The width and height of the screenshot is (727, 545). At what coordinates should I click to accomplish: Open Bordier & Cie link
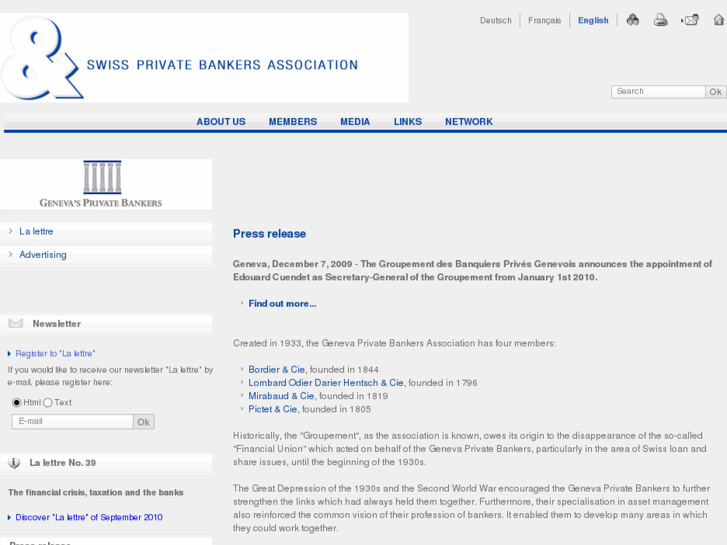pyautogui.click(x=276, y=369)
